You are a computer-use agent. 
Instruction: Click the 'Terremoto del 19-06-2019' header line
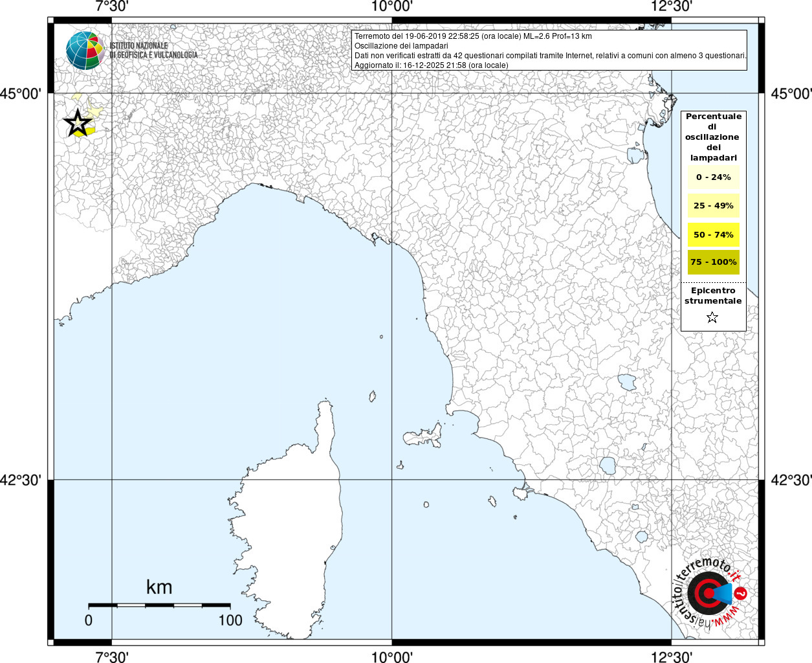(473, 36)
